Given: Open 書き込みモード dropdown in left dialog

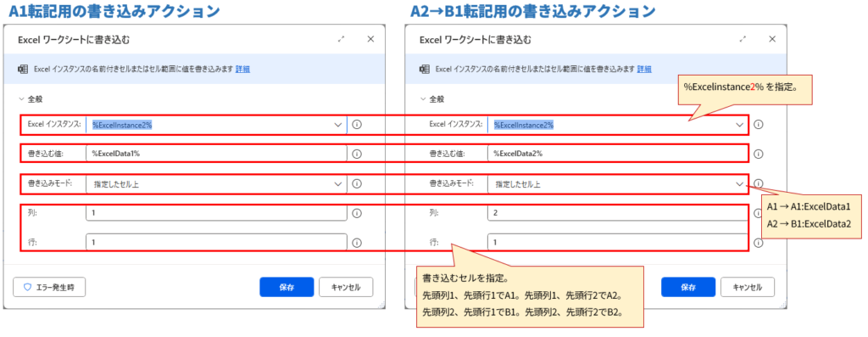Looking at the screenshot, I should tap(338, 183).
